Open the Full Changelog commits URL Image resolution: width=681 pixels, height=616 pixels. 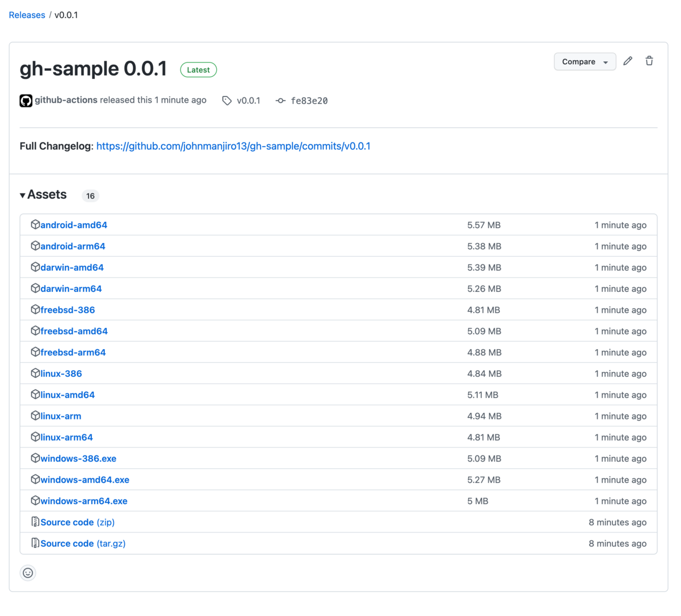233,146
